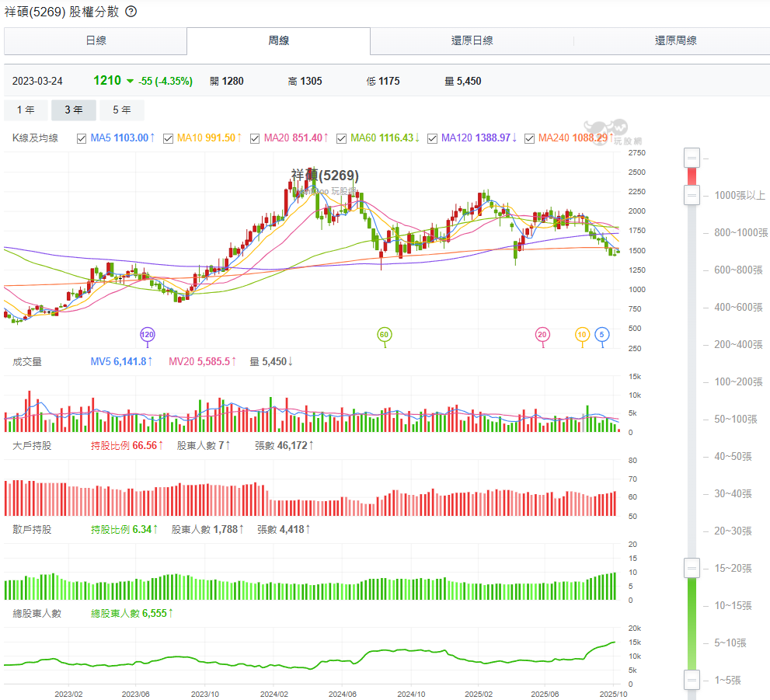Viewport: 770px width, 700px height.
Task: Click the blue 5 MA marker
Action: pos(602,335)
